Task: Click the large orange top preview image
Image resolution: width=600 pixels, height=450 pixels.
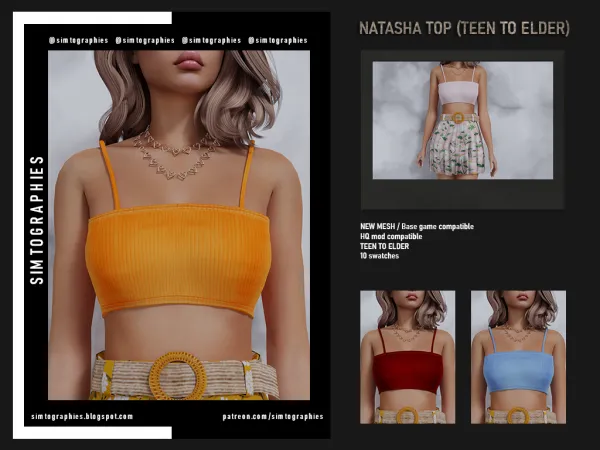Action: click(179, 225)
